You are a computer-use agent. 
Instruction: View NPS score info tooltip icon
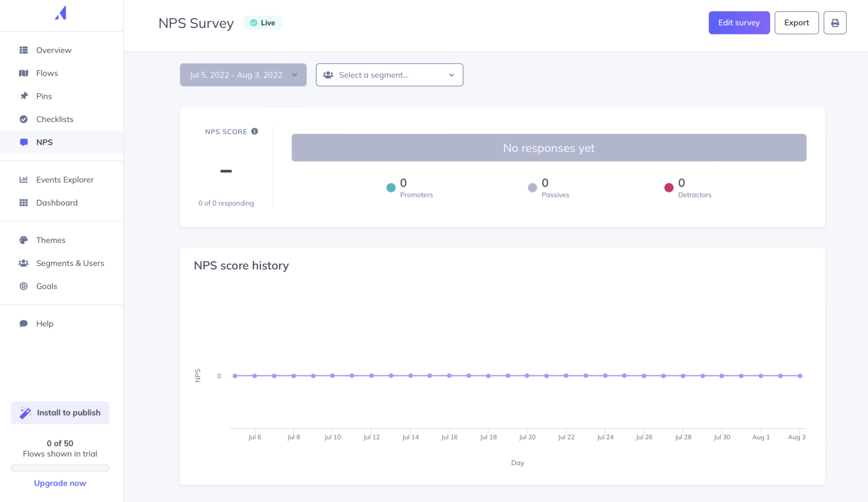click(254, 131)
